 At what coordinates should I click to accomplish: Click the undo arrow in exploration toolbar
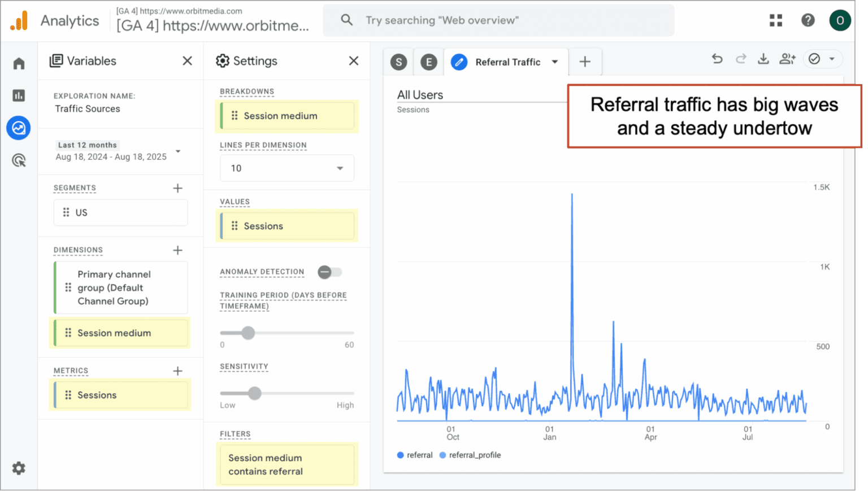click(717, 59)
